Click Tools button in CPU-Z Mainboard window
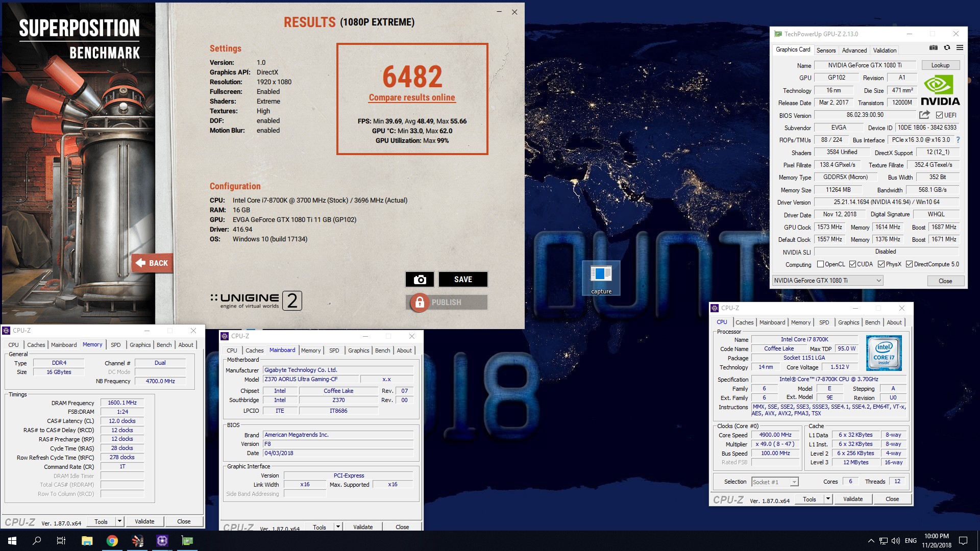 (320, 527)
